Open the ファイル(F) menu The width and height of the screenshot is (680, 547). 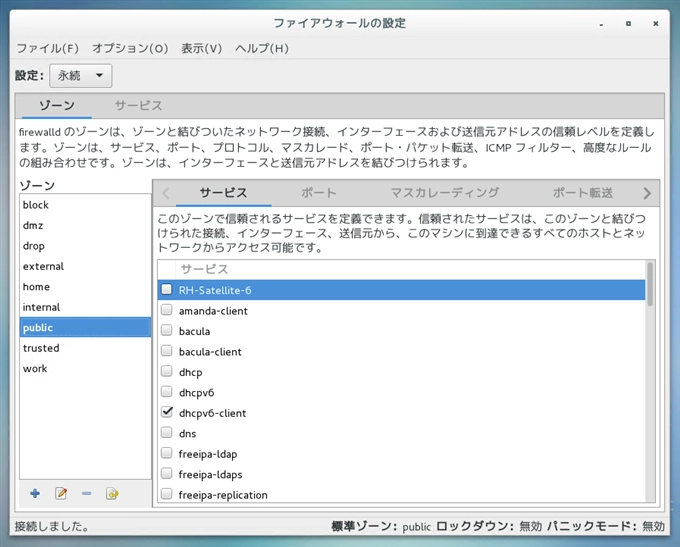[x=48, y=48]
